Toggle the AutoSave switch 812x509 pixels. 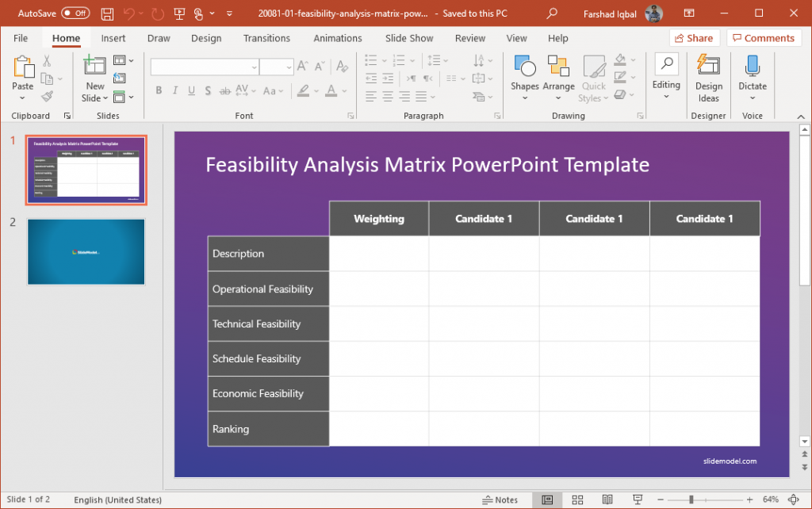[x=76, y=13]
